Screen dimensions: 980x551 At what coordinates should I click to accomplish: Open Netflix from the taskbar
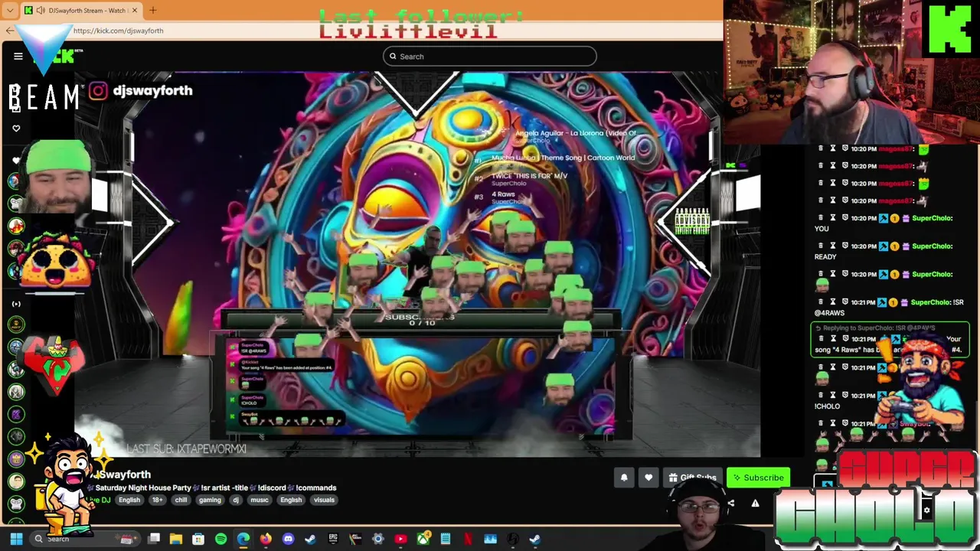tap(468, 539)
